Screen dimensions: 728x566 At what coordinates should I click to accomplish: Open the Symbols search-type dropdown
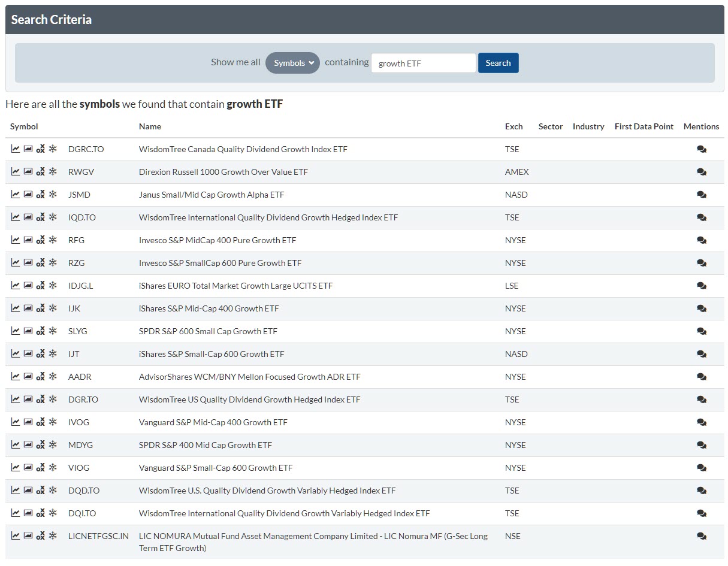[293, 63]
